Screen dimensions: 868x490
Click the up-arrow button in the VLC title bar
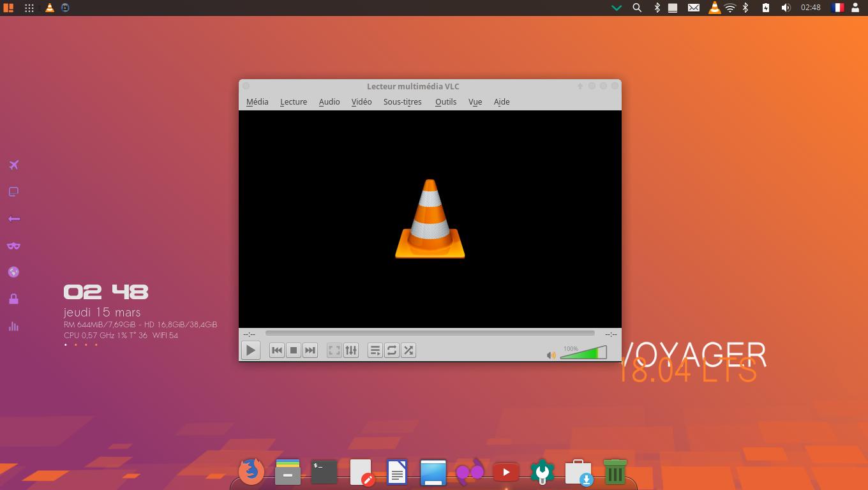580,86
